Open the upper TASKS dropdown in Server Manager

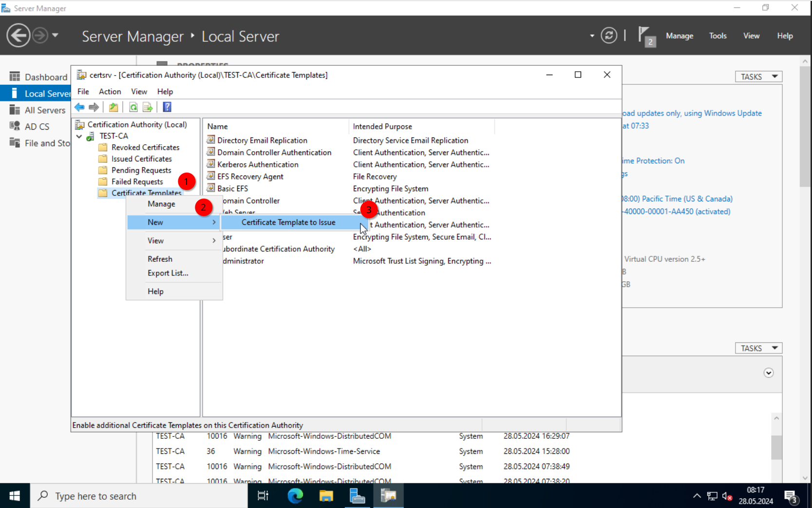[x=758, y=77]
